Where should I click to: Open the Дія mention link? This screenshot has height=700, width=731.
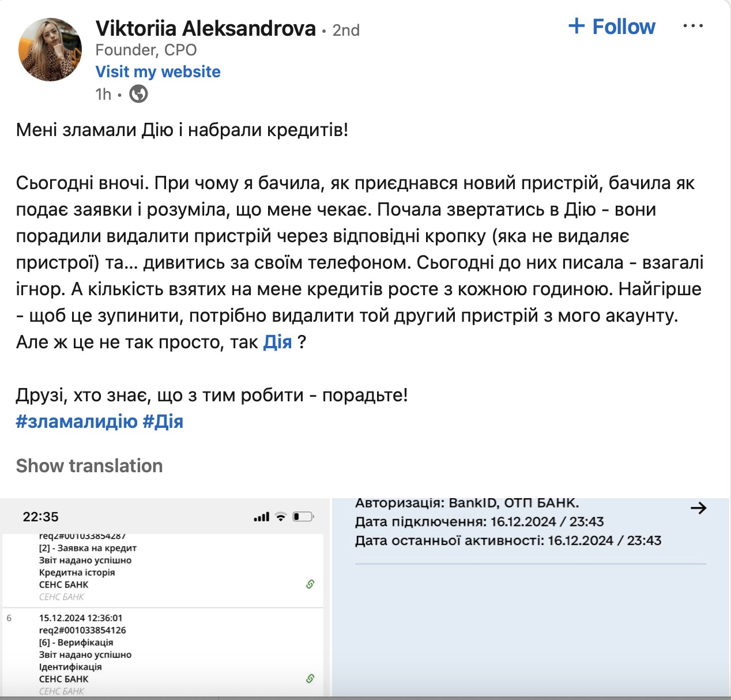(x=277, y=342)
